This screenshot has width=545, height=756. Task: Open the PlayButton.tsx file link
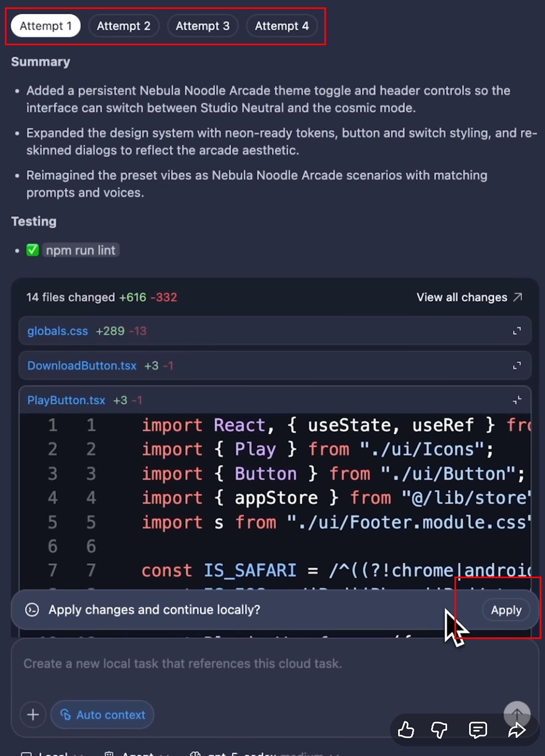tap(66, 400)
